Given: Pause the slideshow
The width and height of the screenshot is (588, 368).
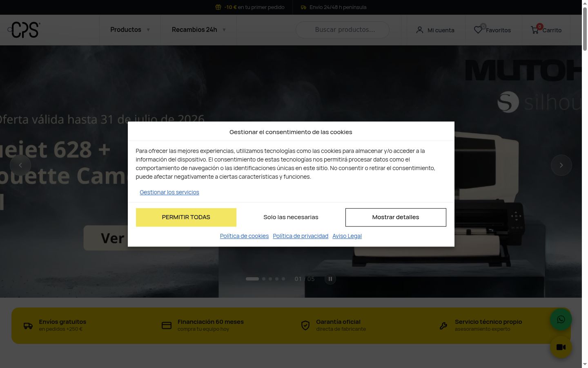Looking at the screenshot, I should coord(330,279).
